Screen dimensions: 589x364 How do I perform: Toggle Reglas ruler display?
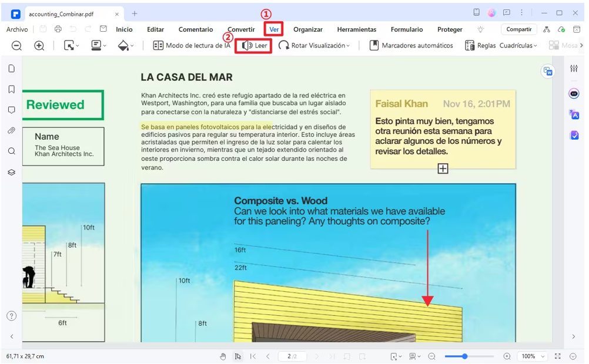(x=480, y=46)
